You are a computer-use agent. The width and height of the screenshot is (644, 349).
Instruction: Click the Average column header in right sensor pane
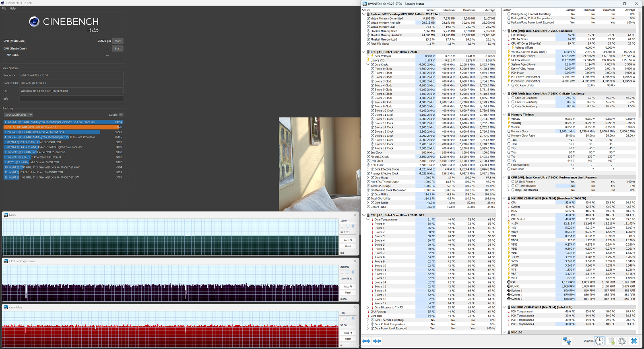(630, 10)
